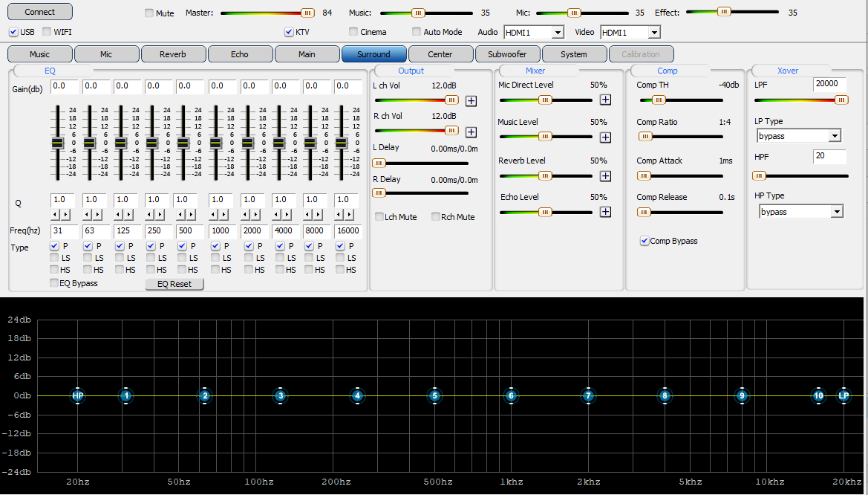The height and width of the screenshot is (495, 868).
Task: Enable the EQ Bypass checkbox
Action: point(54,283)
